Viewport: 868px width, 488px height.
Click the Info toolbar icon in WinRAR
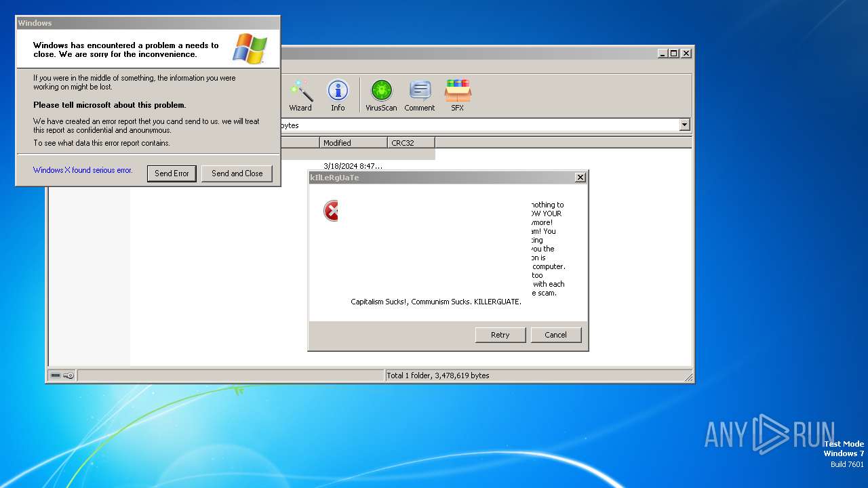pos(338,96)
